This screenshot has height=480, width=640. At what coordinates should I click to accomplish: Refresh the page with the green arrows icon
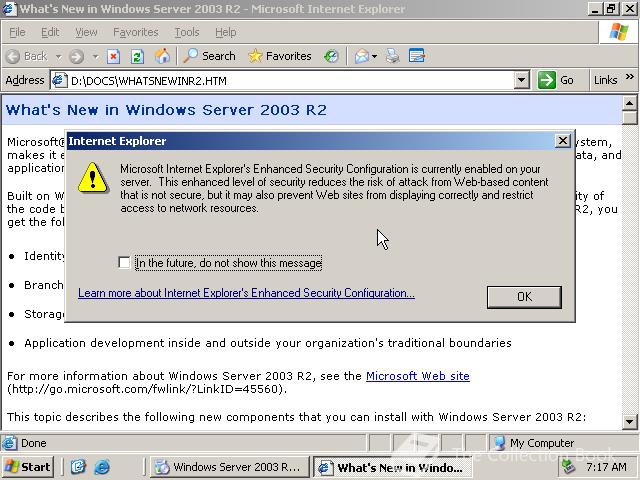[137, 56]
